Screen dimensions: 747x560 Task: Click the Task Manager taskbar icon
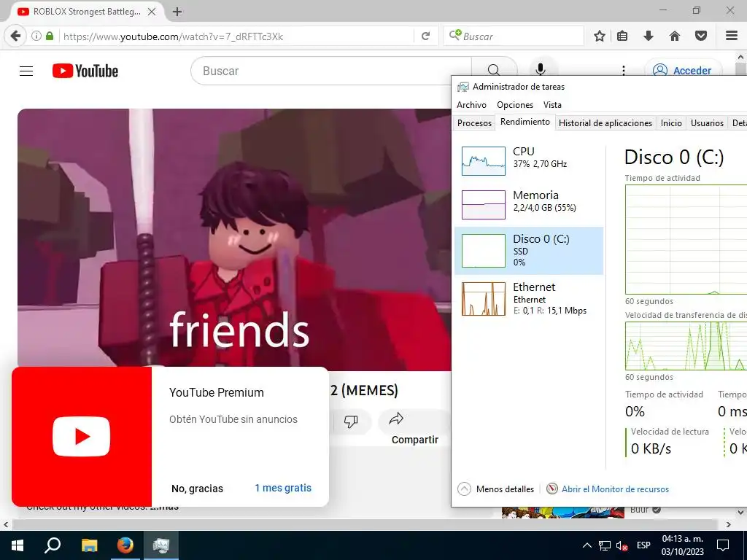[x=161, y=545]
